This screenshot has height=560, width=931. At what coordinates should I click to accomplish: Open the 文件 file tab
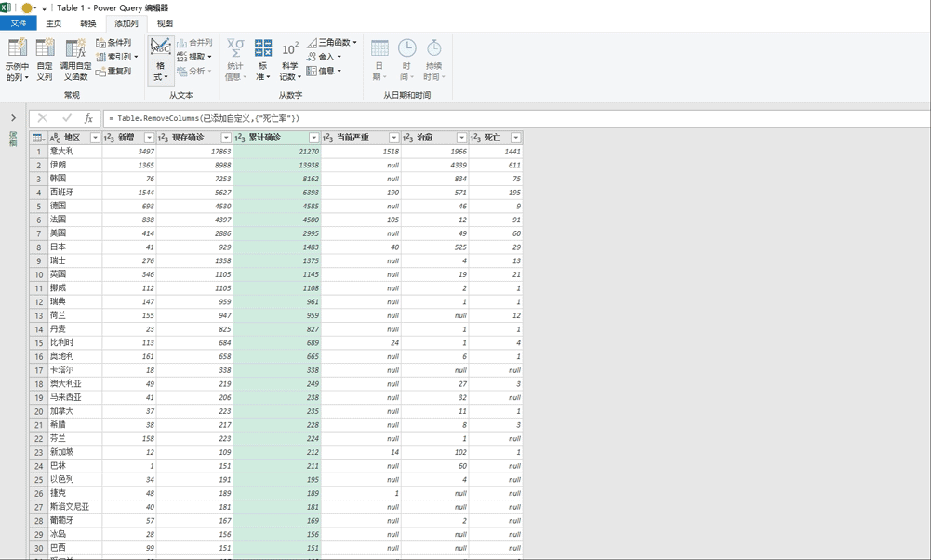point(19,23)
